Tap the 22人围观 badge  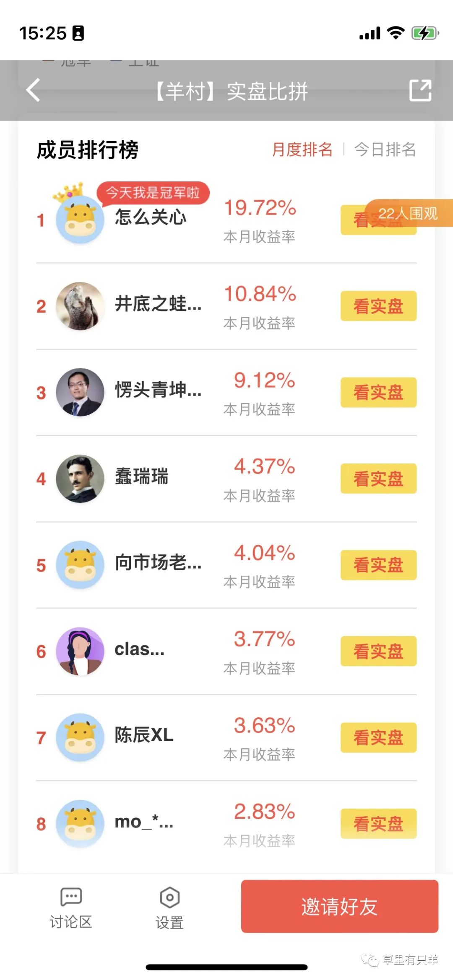[x=409, y=214]
